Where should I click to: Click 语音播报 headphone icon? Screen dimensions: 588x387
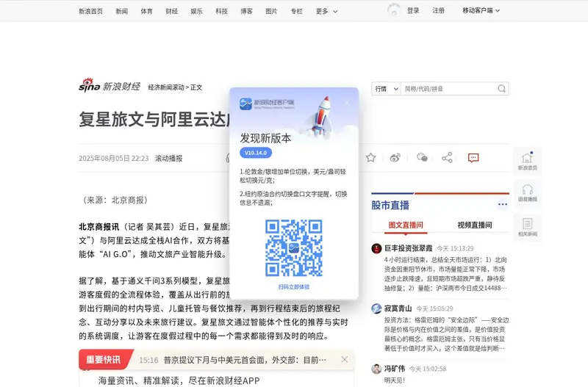pyautogui.click(x=528, y=192)
